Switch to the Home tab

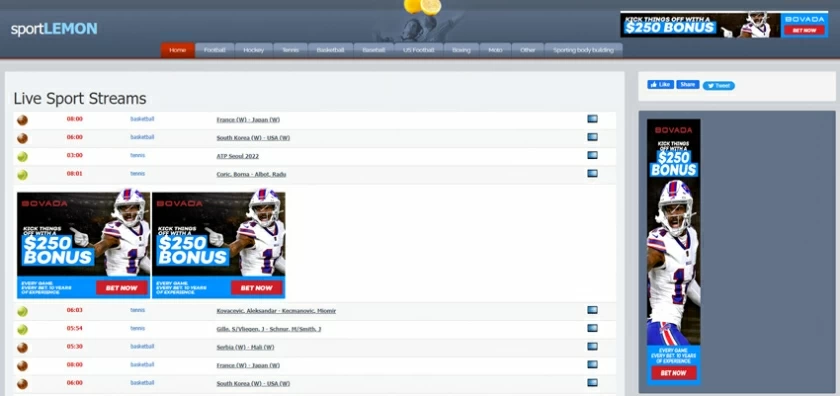177,50
